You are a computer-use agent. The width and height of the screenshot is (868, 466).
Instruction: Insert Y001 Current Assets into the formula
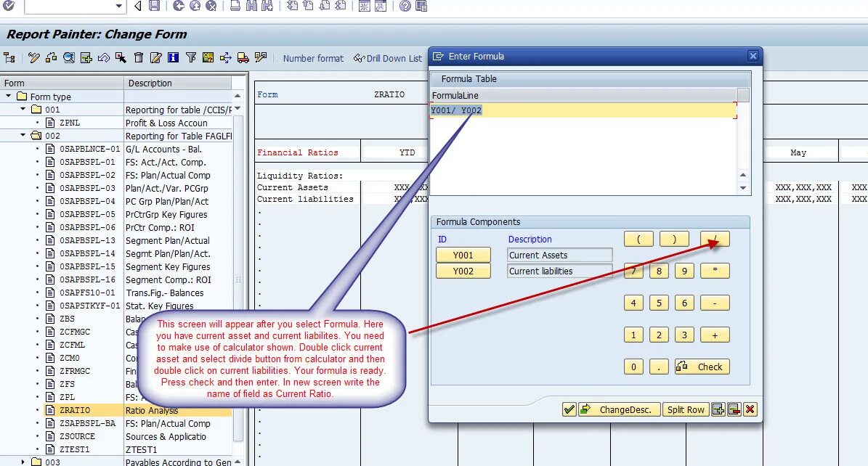pyautogui.click(x=463, y=255)
